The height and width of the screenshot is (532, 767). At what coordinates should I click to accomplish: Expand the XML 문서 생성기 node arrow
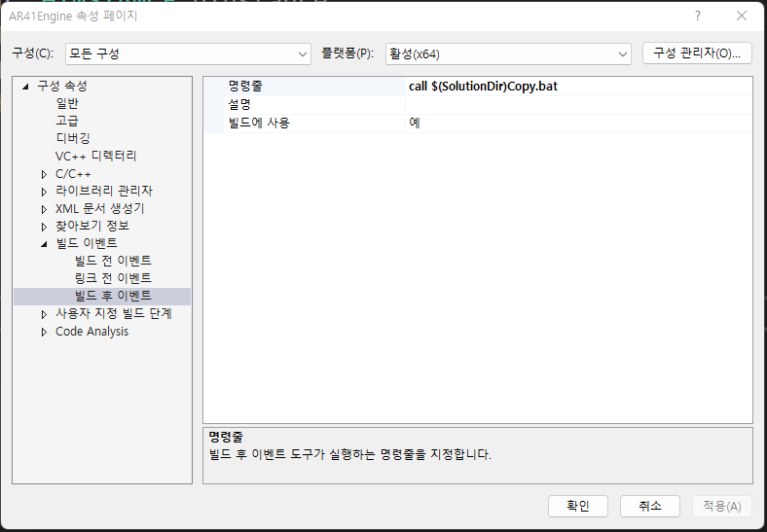(44, 209)
